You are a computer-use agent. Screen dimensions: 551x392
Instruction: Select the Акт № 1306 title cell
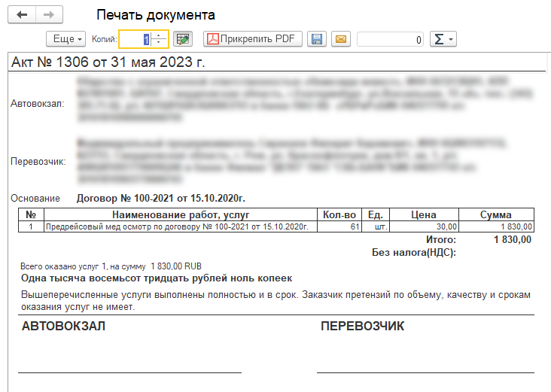pyautogui.click(x=108, y=62)
